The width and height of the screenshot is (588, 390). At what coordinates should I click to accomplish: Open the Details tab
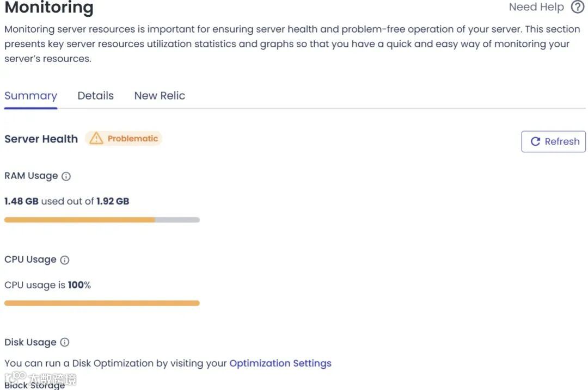[x=95, y=96]
